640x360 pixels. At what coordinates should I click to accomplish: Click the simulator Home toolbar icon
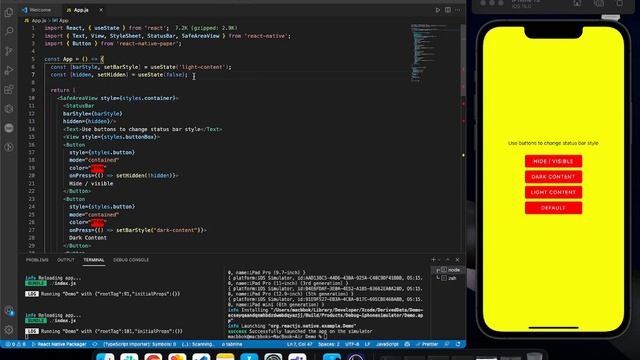tap(577, 3)
